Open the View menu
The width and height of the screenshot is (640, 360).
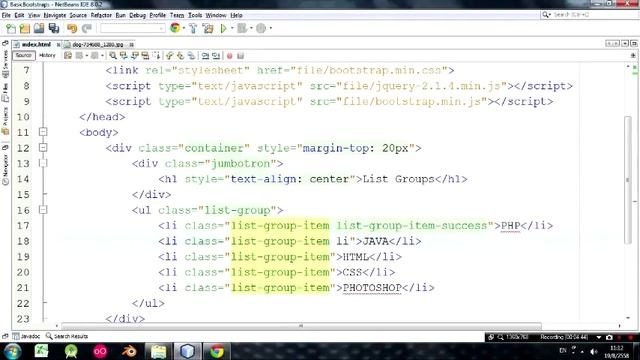click(34, 15)
